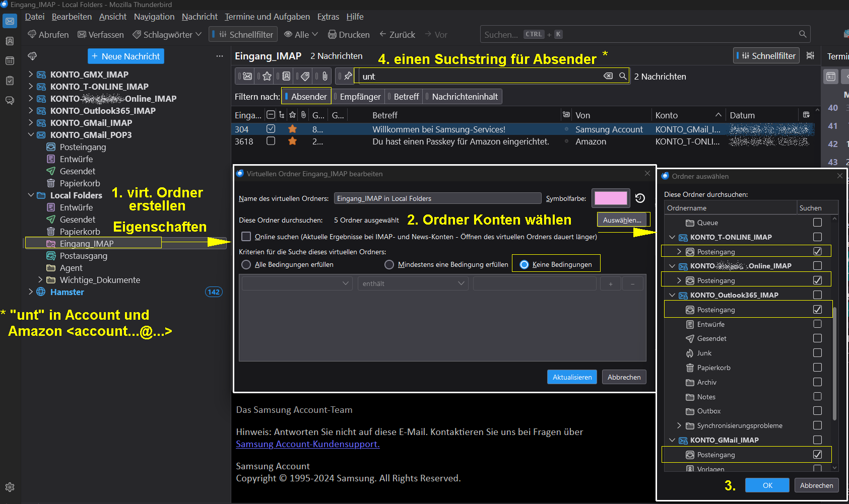Reset symbol color to default icon
Viewport: 849px width, 504px height.
click(x=640, y=198)
